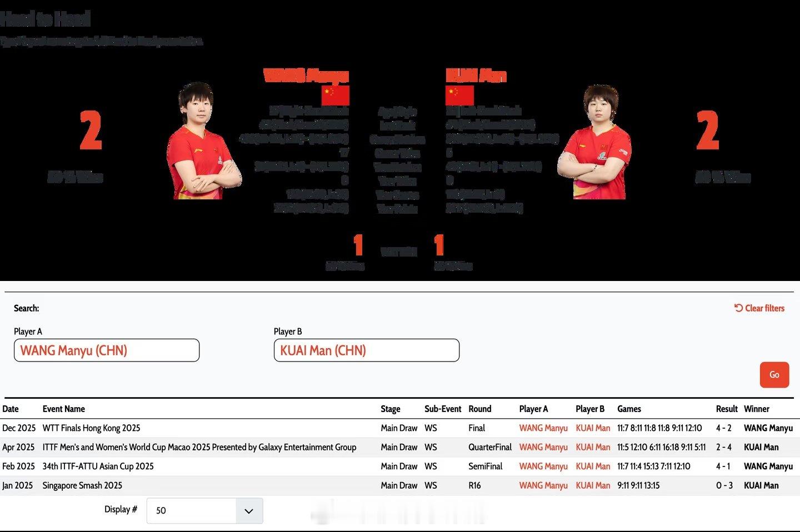Select the Result column header
This screenshot has width=800, height=532.
727,409
